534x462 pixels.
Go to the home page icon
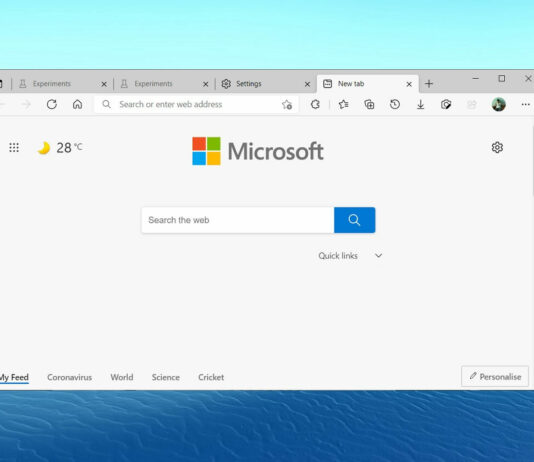click(77, 104)
